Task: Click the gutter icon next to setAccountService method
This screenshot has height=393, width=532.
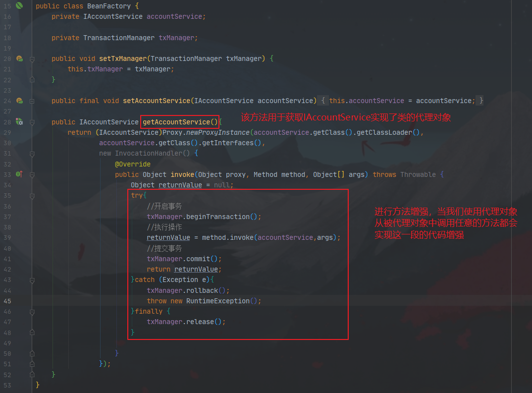Action: [x=19, y=101]
